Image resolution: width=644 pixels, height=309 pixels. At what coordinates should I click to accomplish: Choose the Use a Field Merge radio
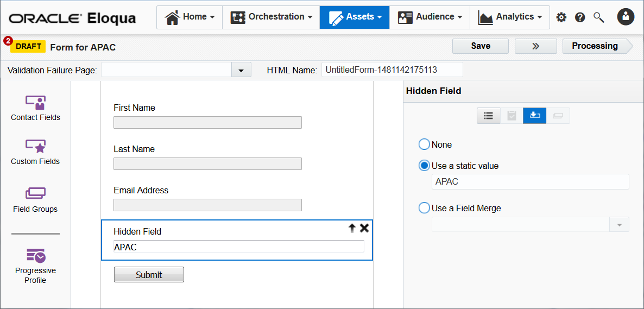pyautogui.click(x=424, y=208)
